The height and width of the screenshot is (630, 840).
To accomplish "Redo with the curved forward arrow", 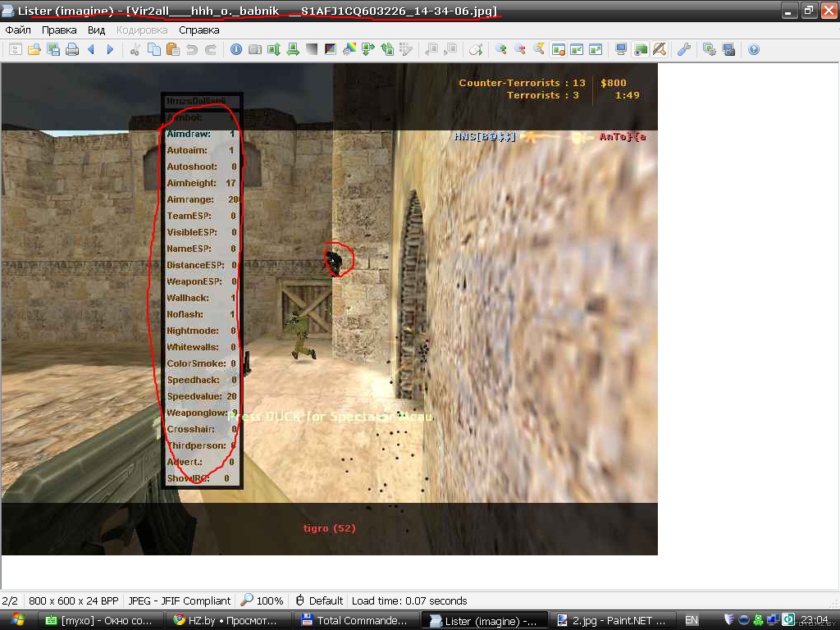I will [x=211, y=50].
